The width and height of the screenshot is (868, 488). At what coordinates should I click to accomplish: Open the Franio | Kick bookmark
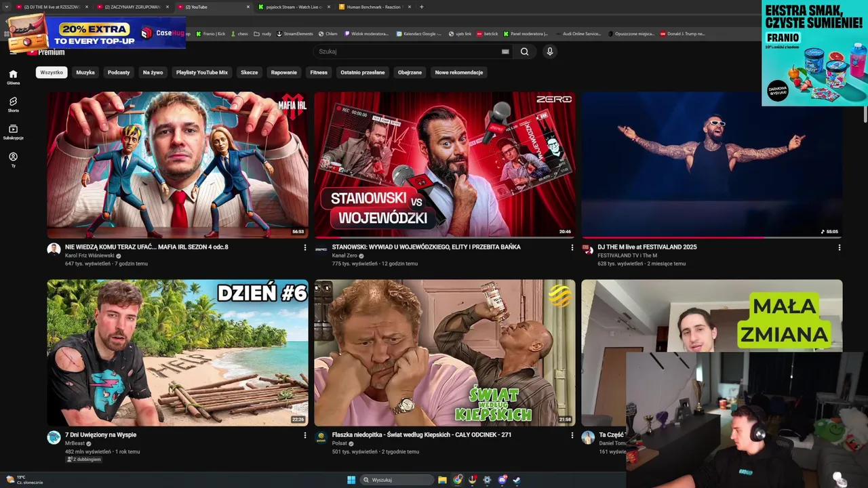[x=211, y=33]
